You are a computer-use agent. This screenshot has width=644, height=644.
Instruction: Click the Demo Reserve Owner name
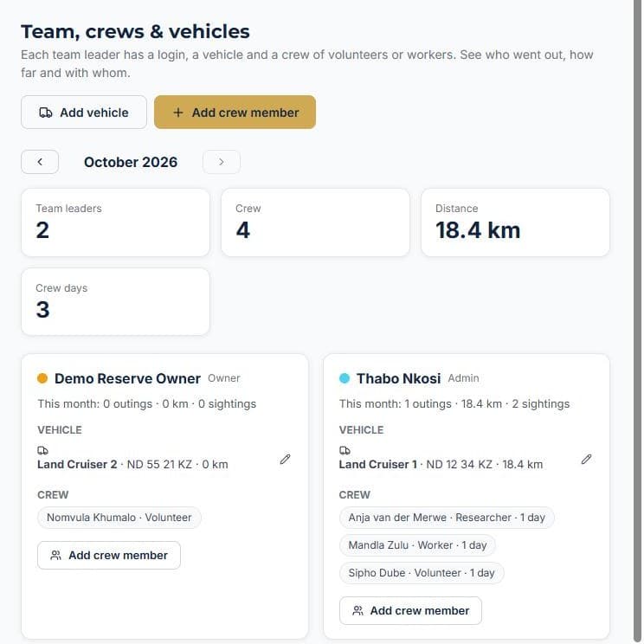pyautogui.click(x=128, y=378)
